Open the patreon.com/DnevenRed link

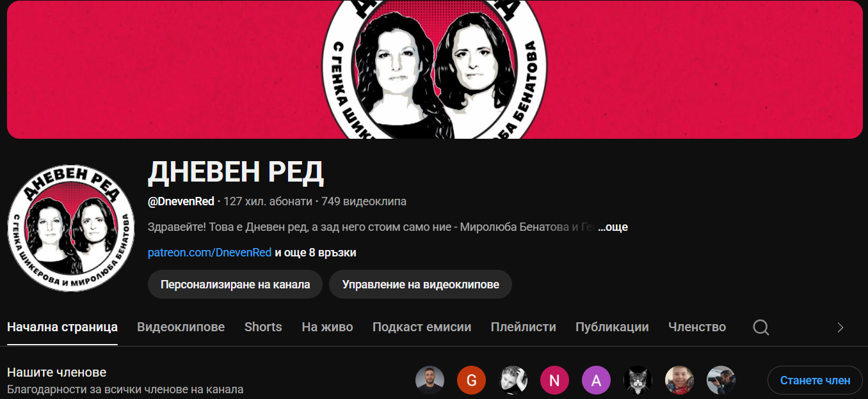[210, 253]
